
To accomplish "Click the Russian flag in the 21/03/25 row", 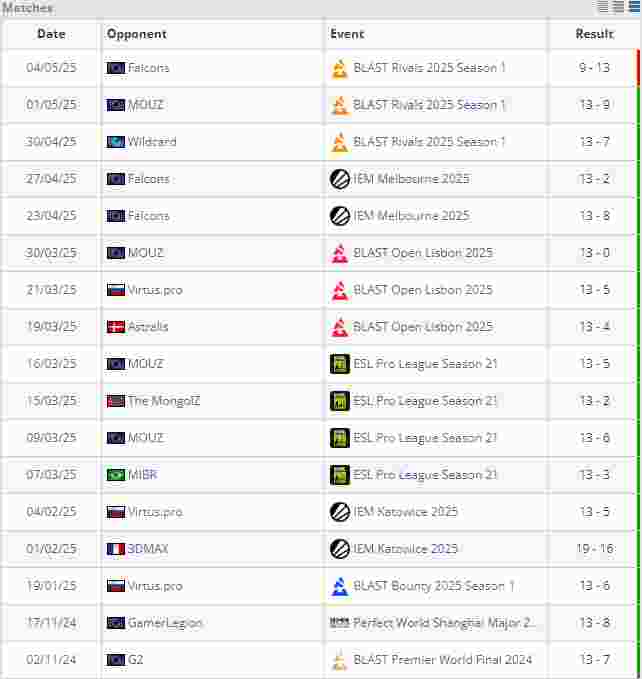I will [116, 290].
